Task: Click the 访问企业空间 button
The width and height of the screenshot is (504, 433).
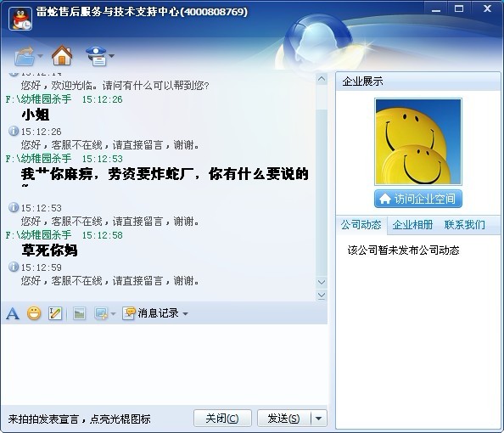Action: [x=418, y=199]
